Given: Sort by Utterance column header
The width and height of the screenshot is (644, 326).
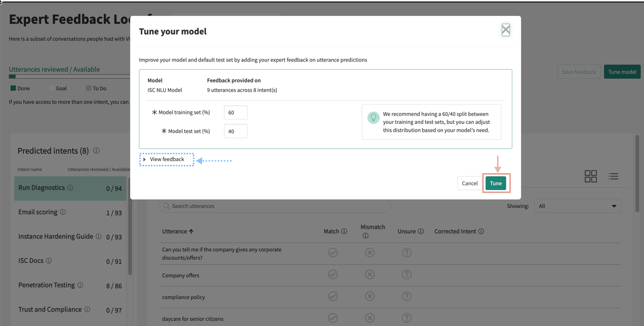Looking at the screenshot, I should pos(177,231).
